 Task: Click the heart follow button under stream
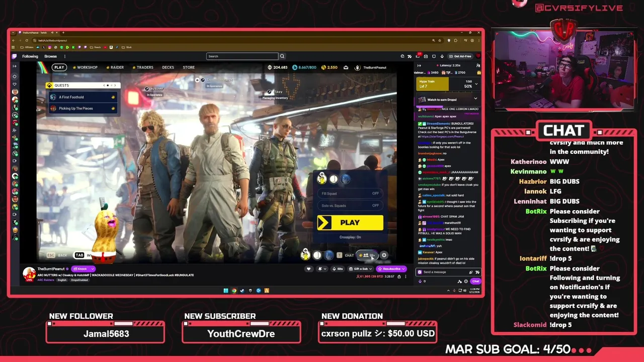(x=308, y=269)
